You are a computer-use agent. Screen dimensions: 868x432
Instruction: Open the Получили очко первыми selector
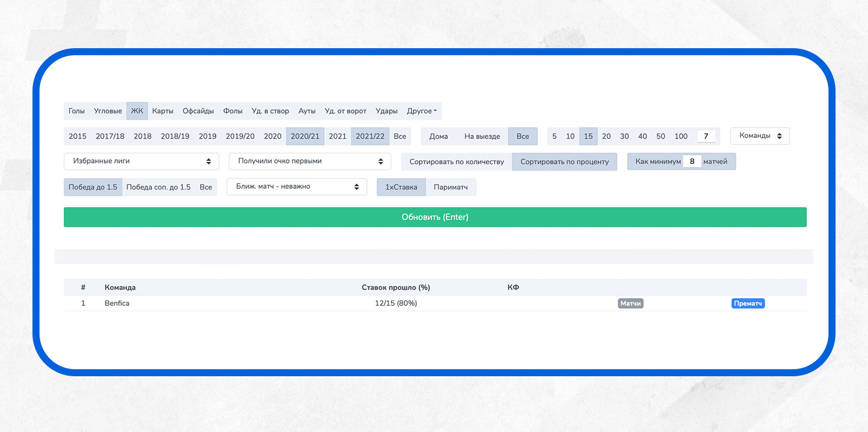pyautogui.click(x=310, y=161)
